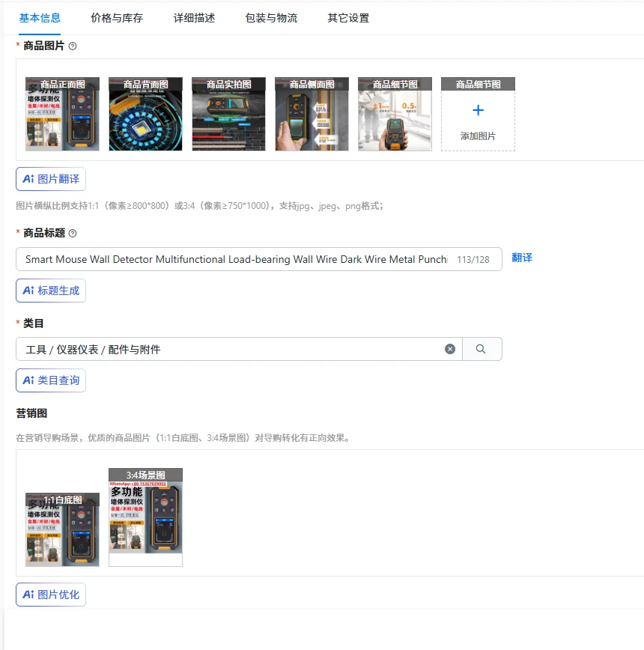
Task: Go to the 详细描述 tab
Action: (194, 18)
